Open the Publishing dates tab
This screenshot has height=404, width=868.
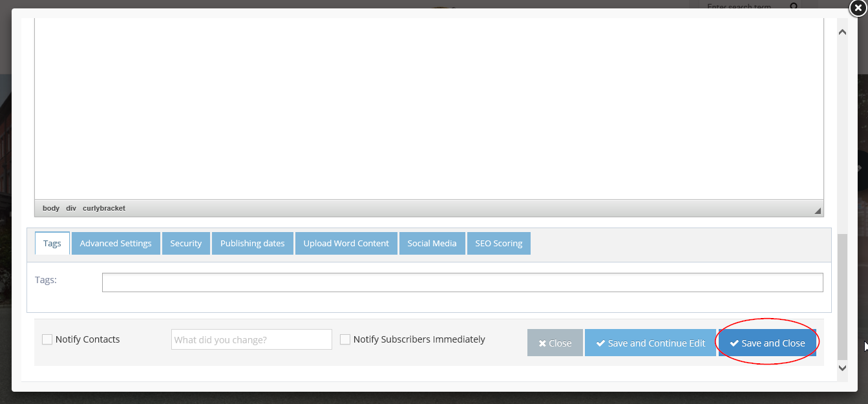252,243
